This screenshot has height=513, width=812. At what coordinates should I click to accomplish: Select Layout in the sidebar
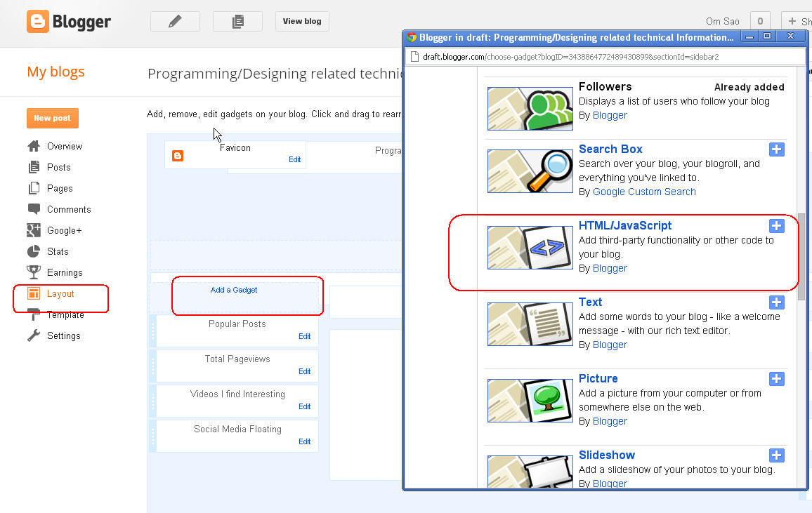(60, 294)
